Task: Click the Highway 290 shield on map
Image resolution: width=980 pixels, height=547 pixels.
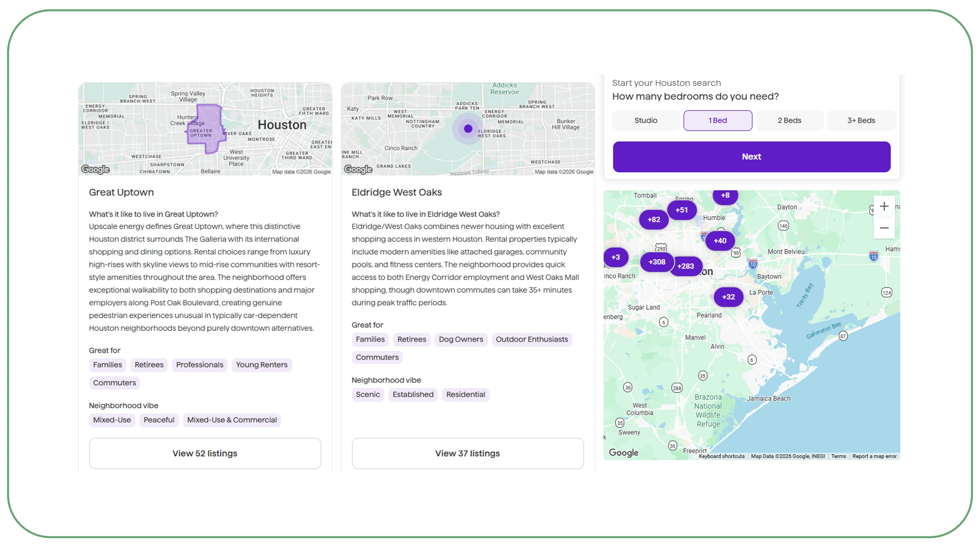Action: [661, 247]
